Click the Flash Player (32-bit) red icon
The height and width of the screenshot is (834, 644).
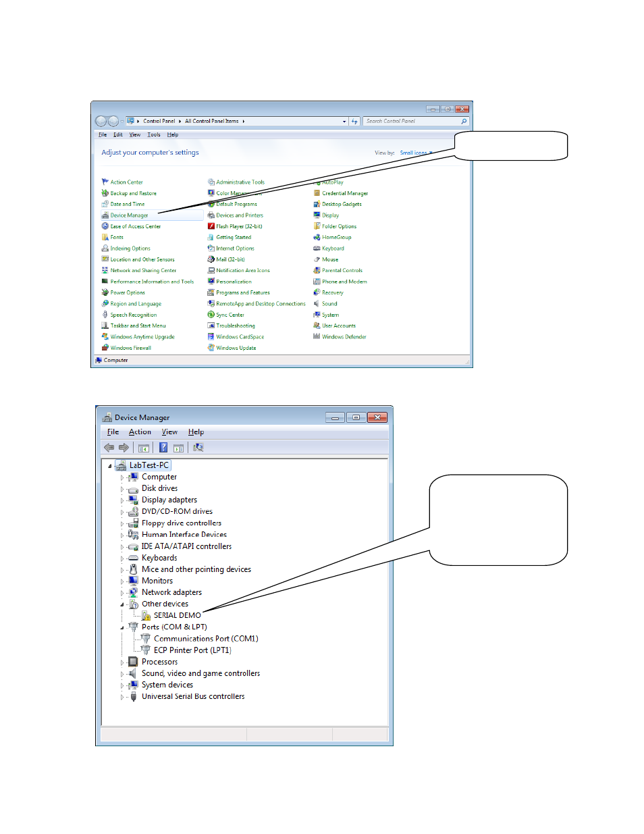point(211,226)
